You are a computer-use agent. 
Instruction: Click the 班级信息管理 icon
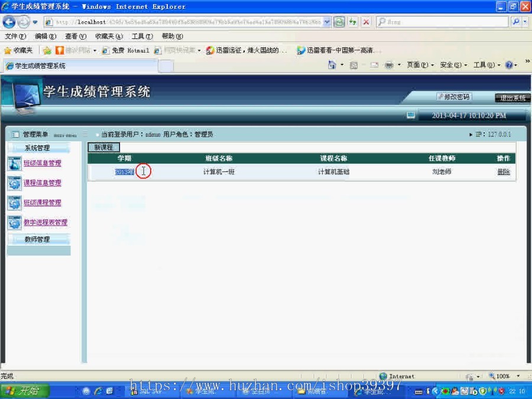tap(15, 163)
